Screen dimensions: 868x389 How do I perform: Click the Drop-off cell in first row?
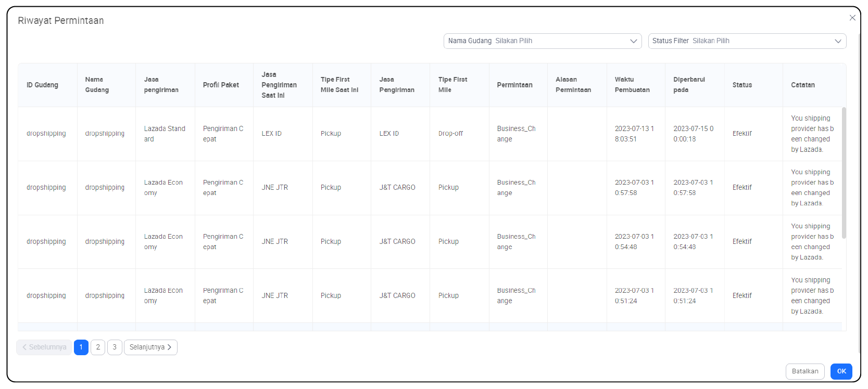pyautogui.click(x=451, y=134)
